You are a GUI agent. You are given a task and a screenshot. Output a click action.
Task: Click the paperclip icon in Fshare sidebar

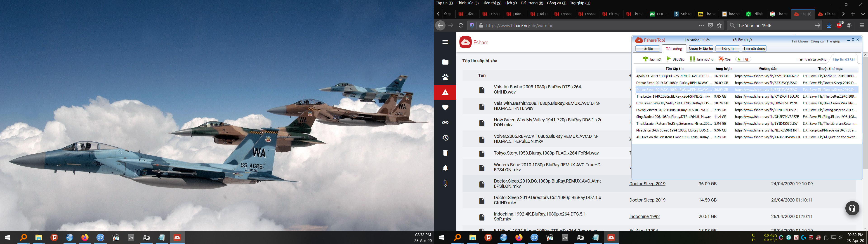click(x=445, y=183)
